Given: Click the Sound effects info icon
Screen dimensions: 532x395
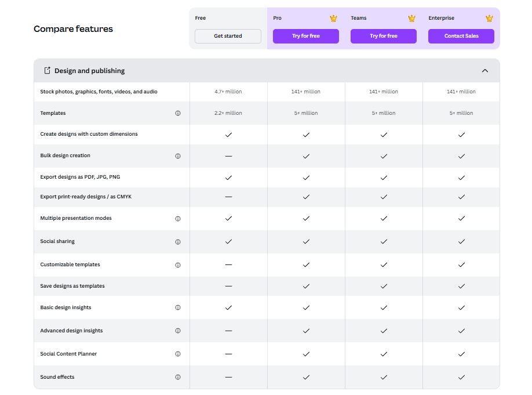Looking at the screenshot, I should point(178,376).
